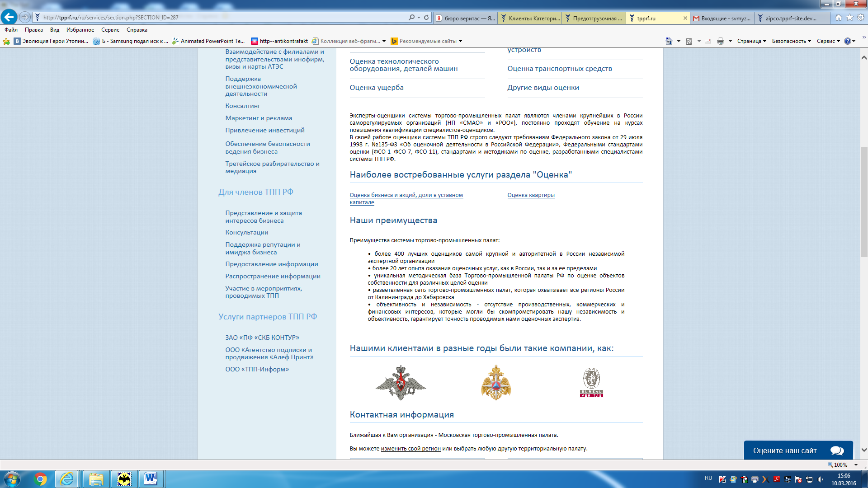This screenshot has height=488, width=868.
Task: Click the Action Center flag tray icon
Action: (x=798, y=479)
